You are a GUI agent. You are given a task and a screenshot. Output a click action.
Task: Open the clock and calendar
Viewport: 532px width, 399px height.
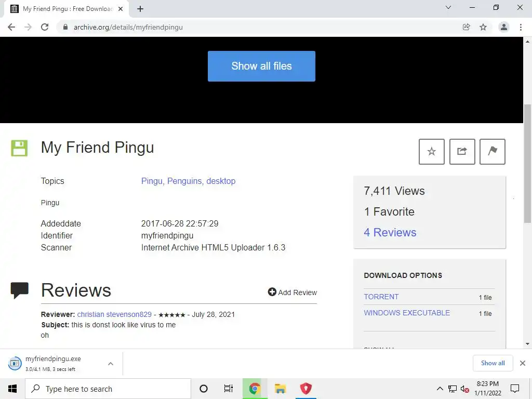tap(487, 389)
